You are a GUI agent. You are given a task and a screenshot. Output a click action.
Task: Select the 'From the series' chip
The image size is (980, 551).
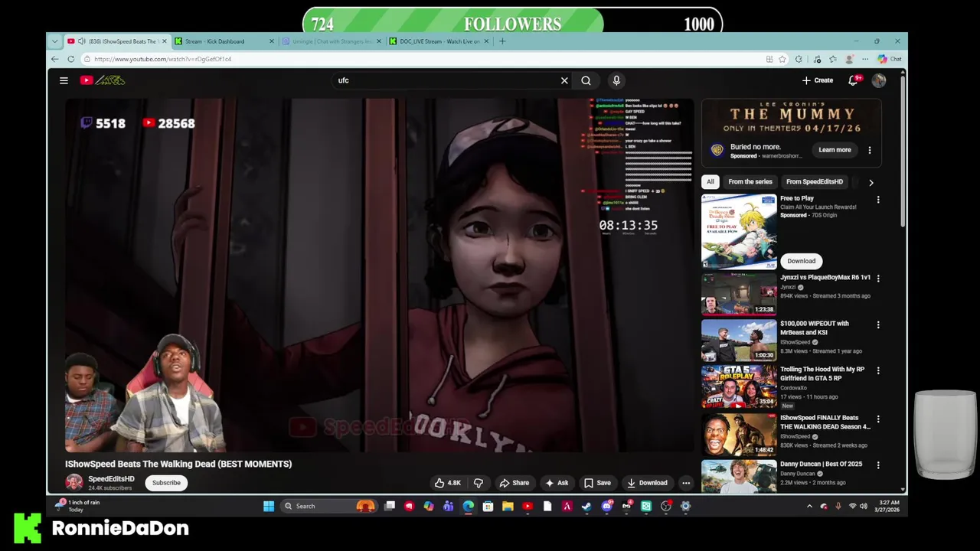pyautogui.click(x=750, y=182)
